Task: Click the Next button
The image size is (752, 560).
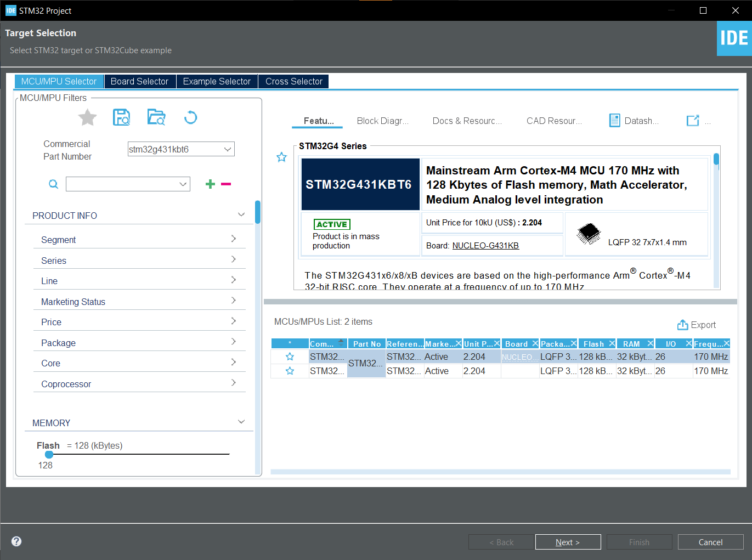Action: point(568,542)
